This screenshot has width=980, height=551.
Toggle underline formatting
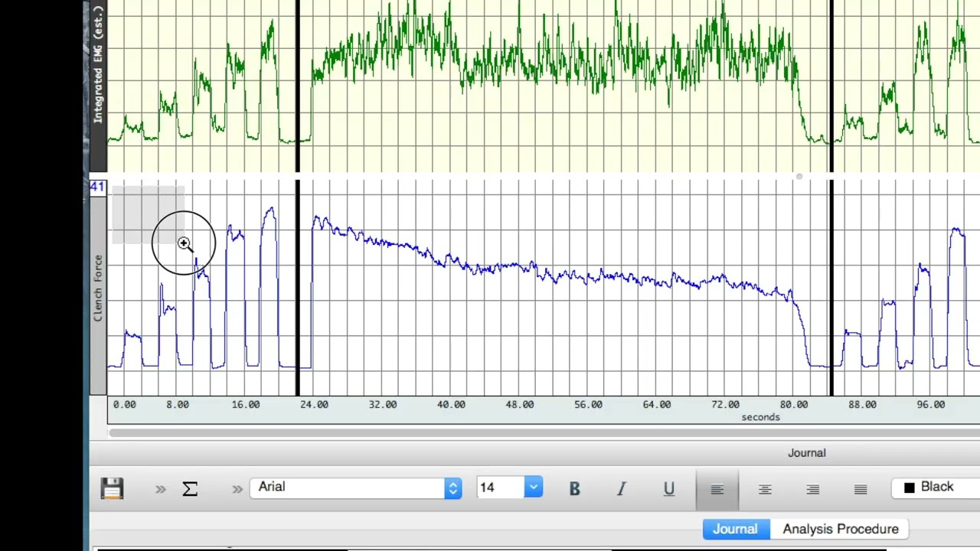click(x=669, y=488)
